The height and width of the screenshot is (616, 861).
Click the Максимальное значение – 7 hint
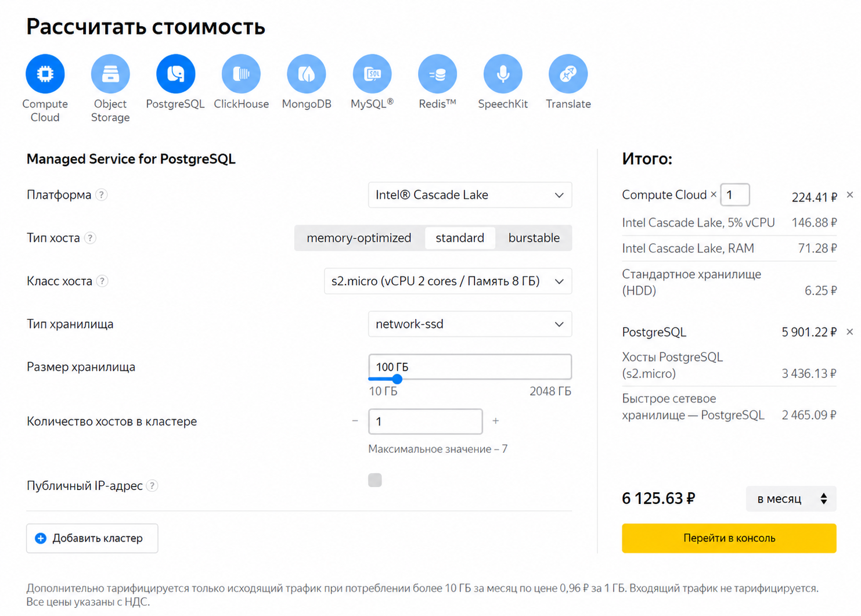pos(438,449)
